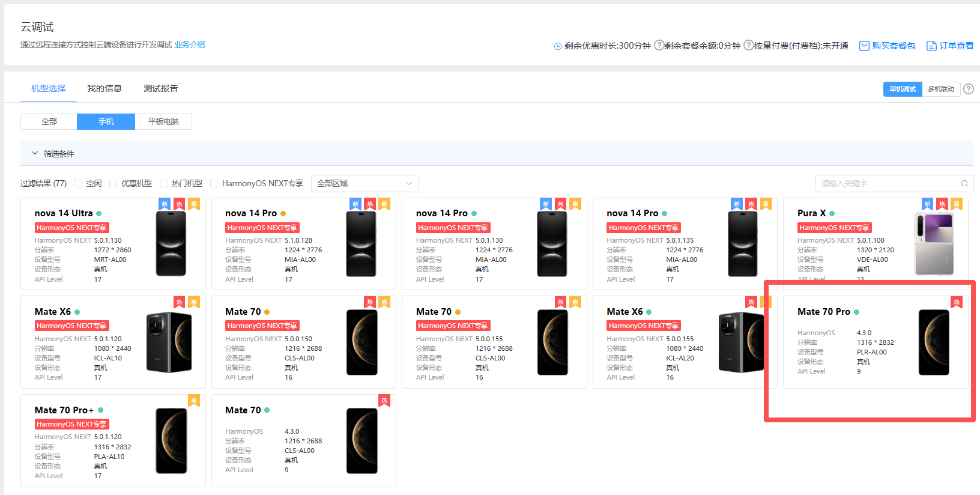
Task: Toggle the 热门机型 filter checkbox
Action: click(163, 184)
